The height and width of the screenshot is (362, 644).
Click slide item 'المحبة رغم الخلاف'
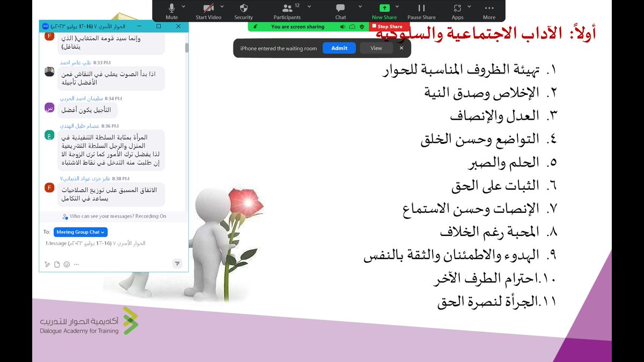click(x=488, y=232)
